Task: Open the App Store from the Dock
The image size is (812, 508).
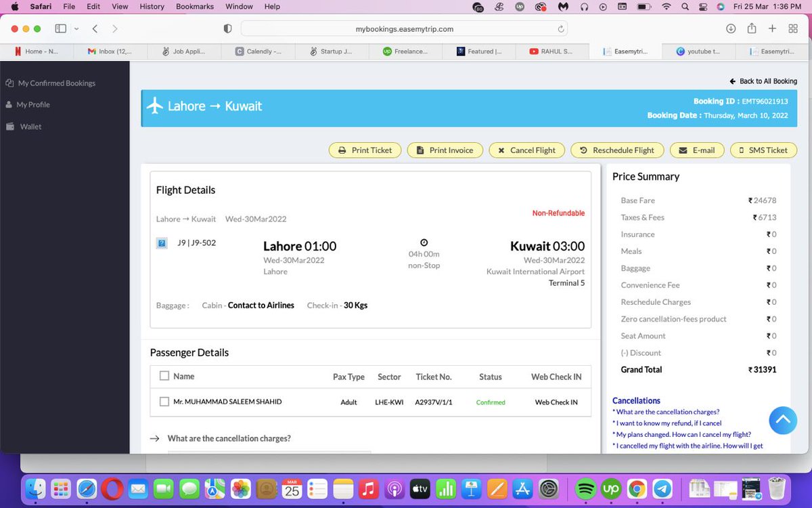Action: pos(523,488)
